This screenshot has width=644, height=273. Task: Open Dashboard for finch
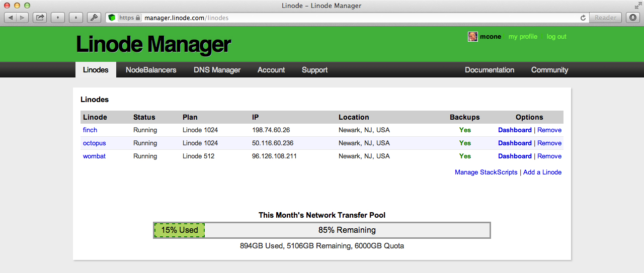(x=515, y=130)
